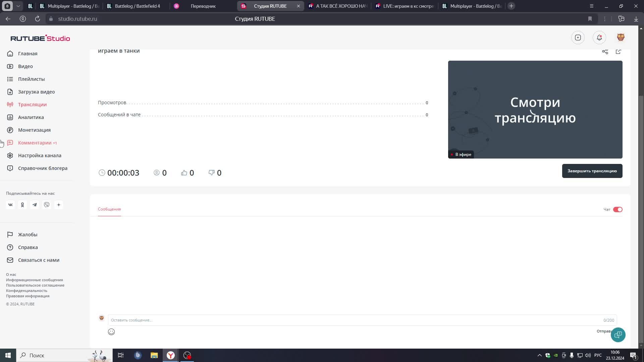644x362 pixels.
Task: Open the OBS taskbar icon
Action: 187,355
